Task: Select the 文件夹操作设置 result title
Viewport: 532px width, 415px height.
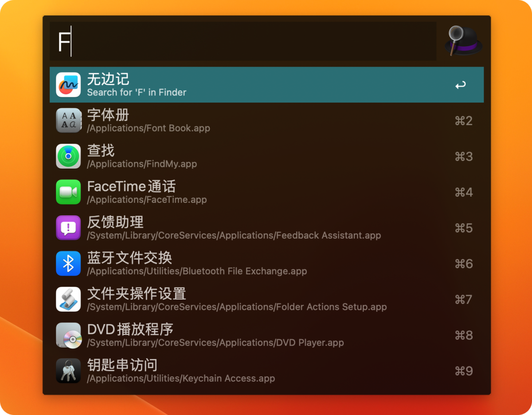Action: tap(137, 293)
